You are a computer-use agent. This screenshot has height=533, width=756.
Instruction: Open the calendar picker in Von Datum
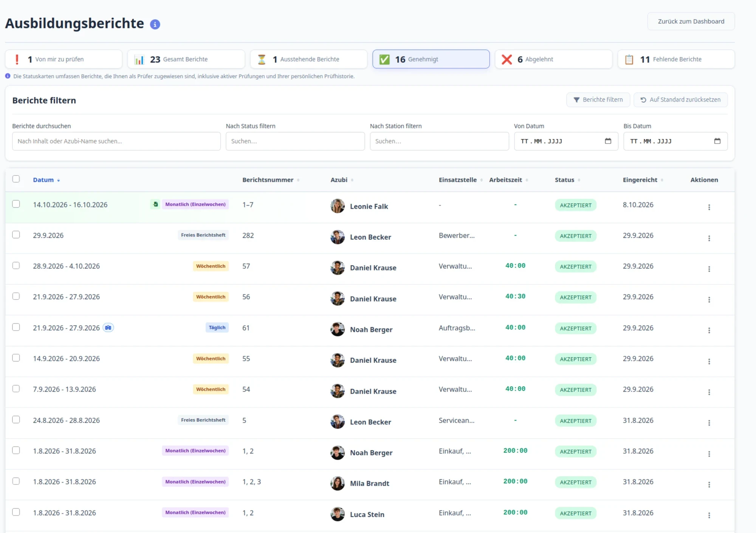[x=608, y=141]
